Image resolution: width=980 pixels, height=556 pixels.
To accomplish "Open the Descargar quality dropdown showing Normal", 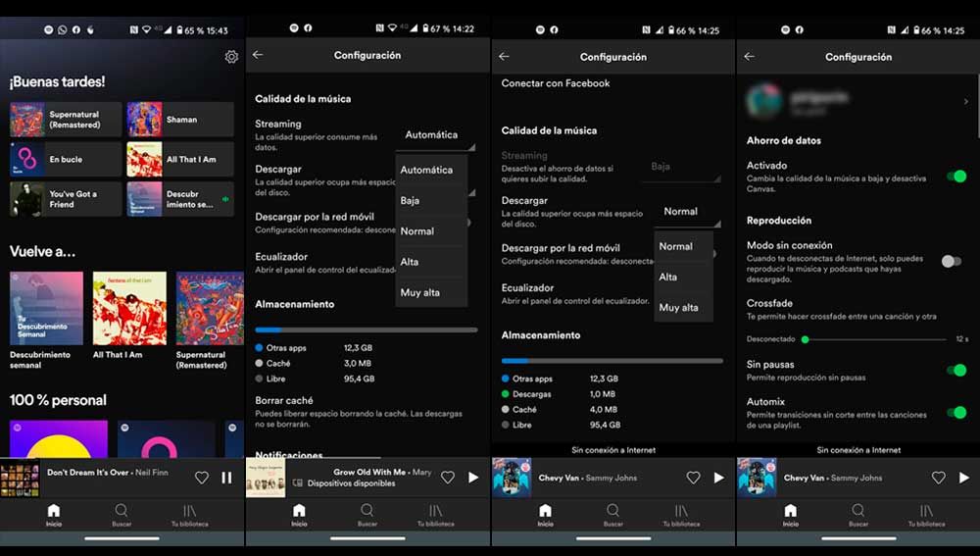I will coord(687,213).
